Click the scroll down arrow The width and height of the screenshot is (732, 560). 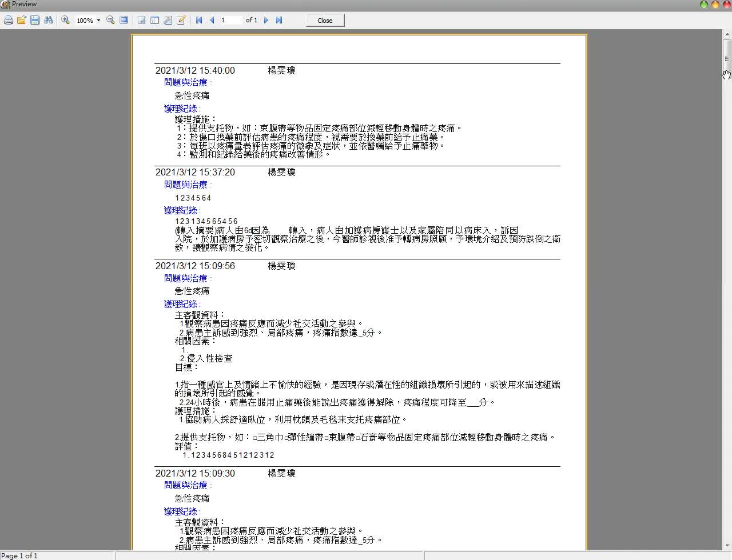coord(727,545)
